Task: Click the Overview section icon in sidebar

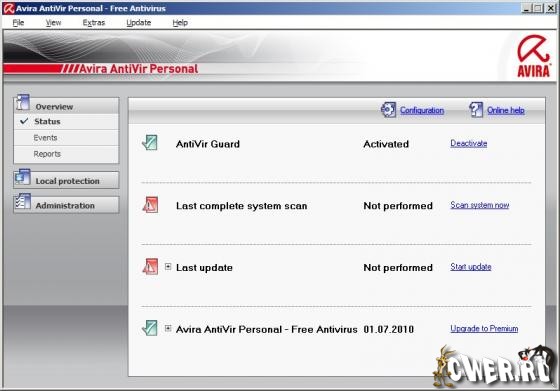Action: tap(23, 103)
